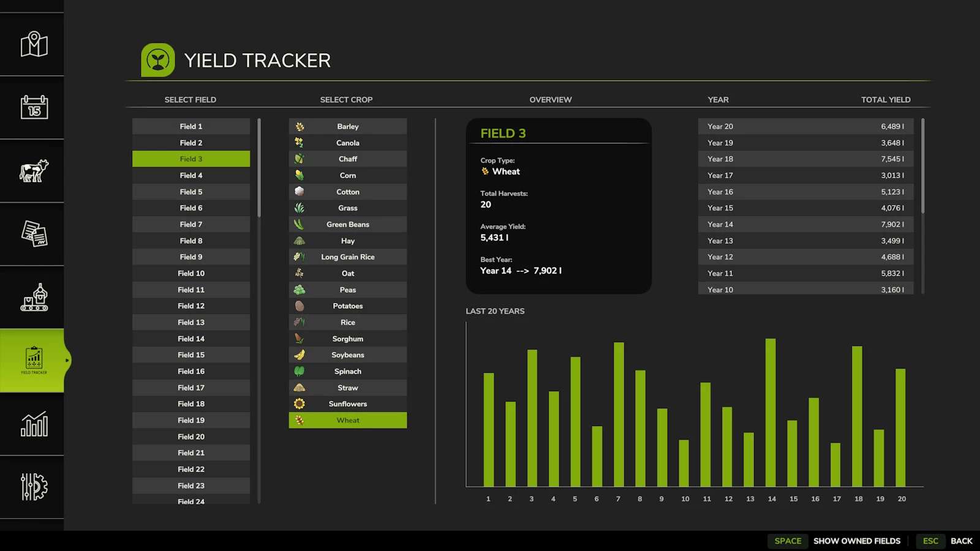Select the Barley crop
Screen dimensions: 980x551
pyautogui.click(x=347, y=126)
